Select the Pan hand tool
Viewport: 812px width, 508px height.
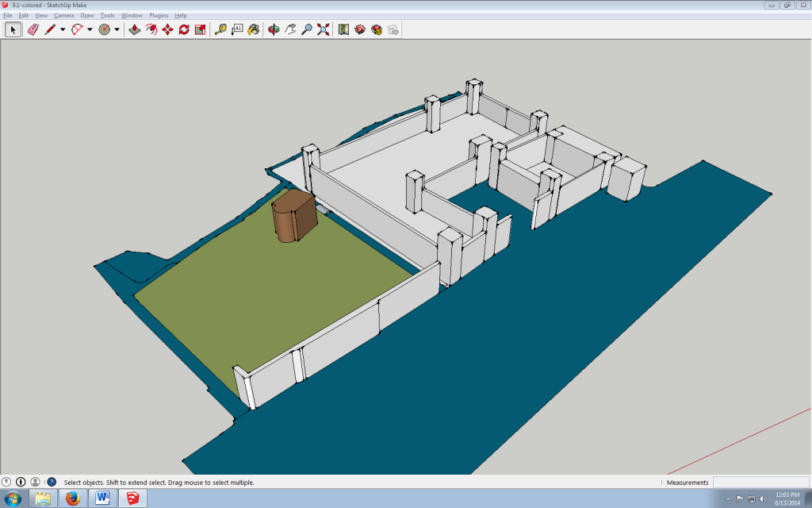[290, 29]
